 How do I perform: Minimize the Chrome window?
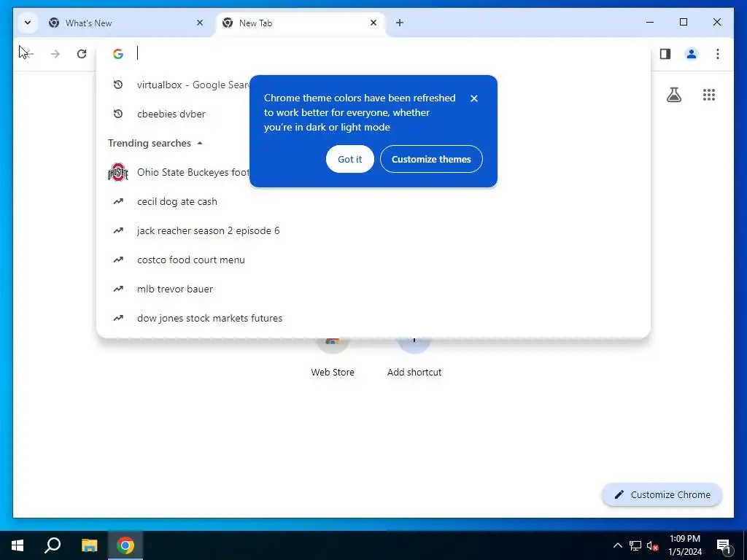[650, 22]
